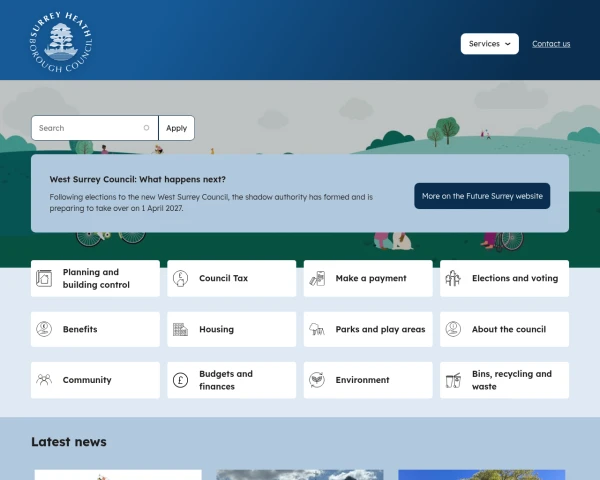Focus the Search input field
The height and width of the screenshot is (480, 600).
(95, 128)
